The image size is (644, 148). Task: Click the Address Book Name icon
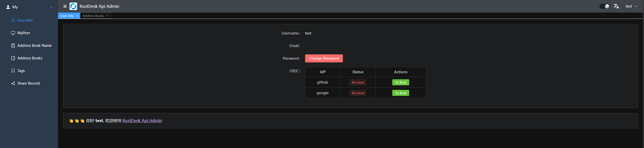coord(13,46)
